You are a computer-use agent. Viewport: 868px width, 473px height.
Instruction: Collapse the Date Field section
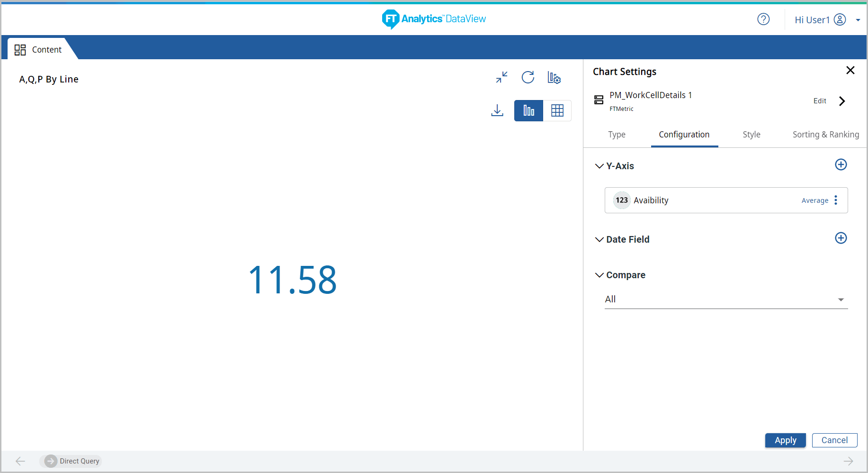pos(599,240)
